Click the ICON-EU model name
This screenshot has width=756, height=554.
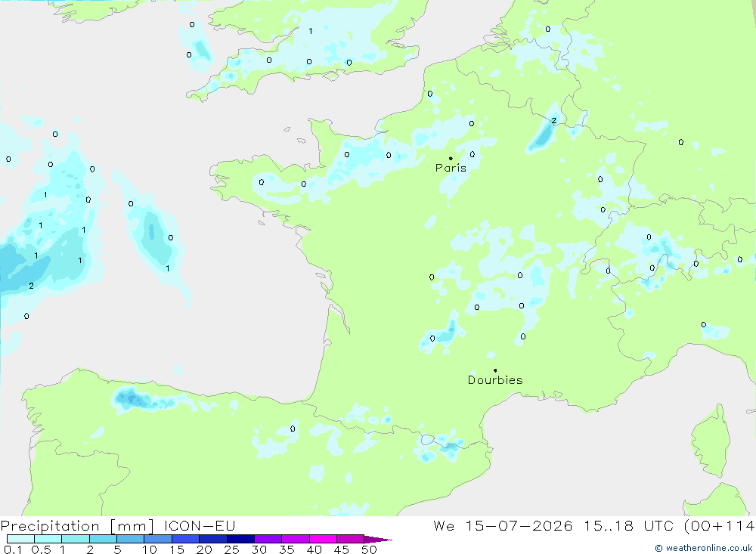tap(200, 526)
